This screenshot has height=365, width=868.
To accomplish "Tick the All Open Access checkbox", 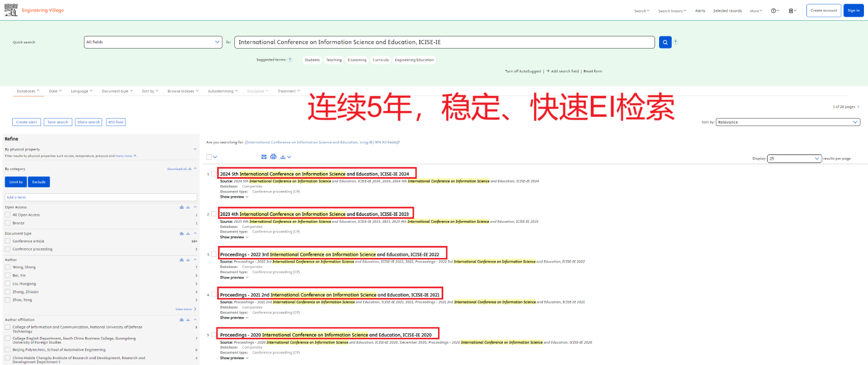I will tap(8, 215).
